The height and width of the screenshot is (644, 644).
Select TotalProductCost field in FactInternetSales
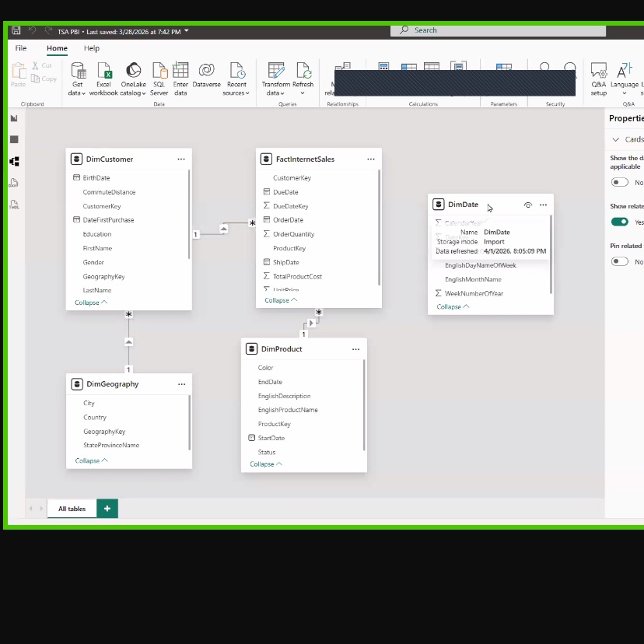point(297,277)
